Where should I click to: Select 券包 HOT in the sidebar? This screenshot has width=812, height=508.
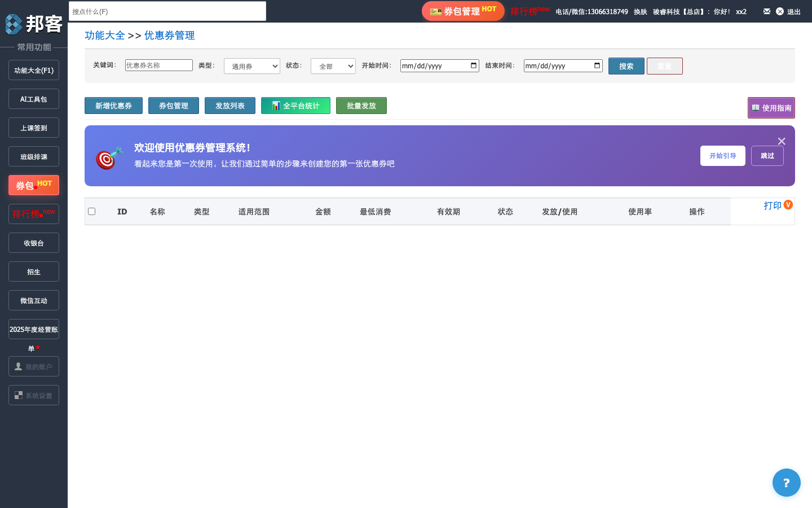[x=33, y=185]
